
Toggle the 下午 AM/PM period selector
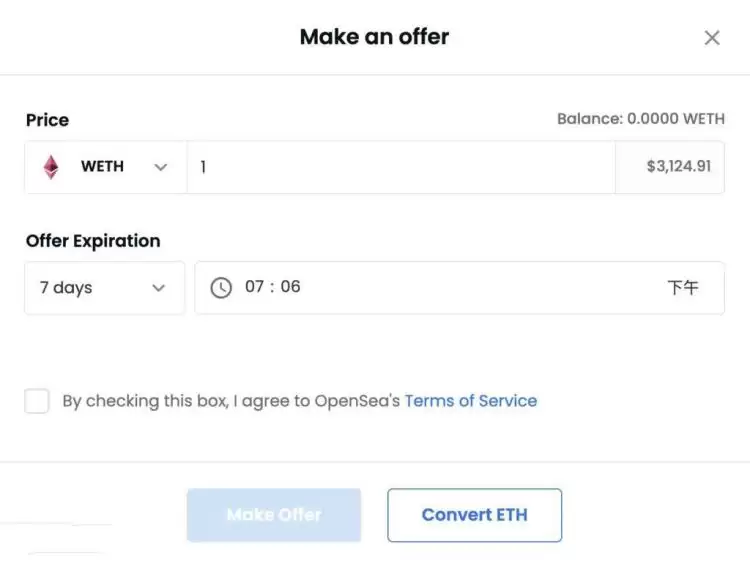click(x=683, y=288)
